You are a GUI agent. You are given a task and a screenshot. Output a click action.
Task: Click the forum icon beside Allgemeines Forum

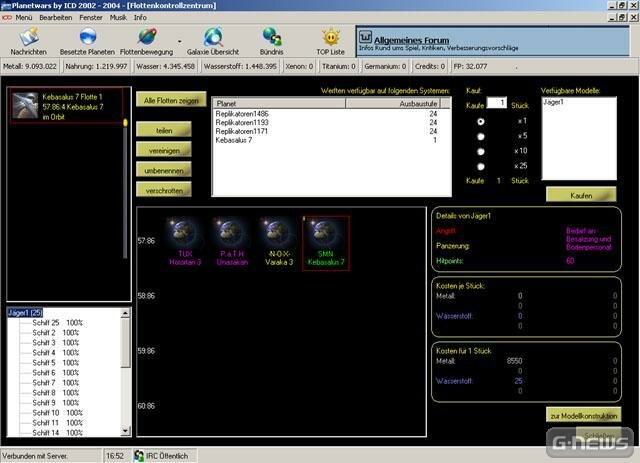point(365,38)
